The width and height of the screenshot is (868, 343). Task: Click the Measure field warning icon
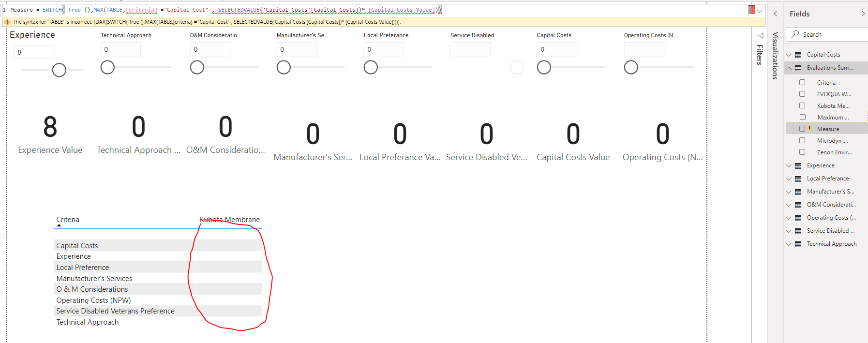coord(809,129)
